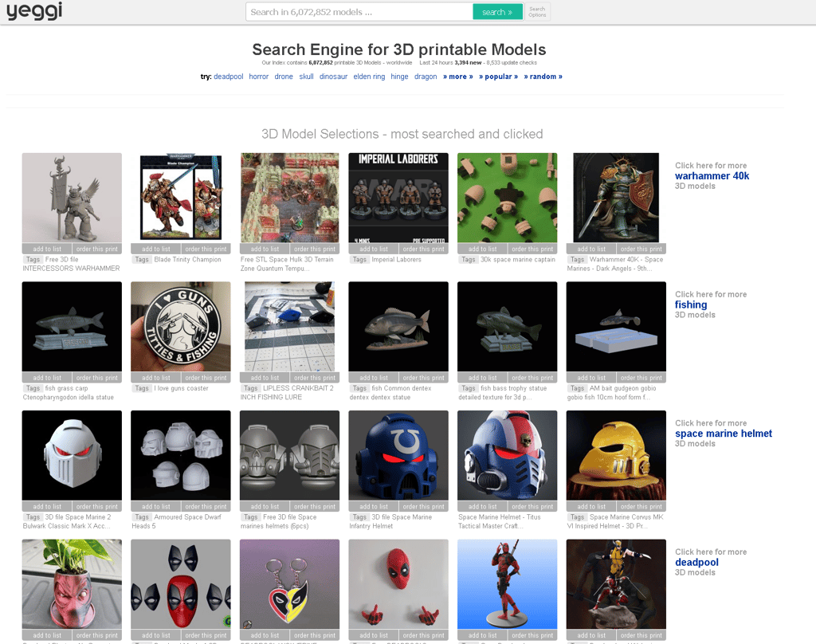Focus the model search input field
Screen dimensions: 816x644
click(x=359, y=12)
